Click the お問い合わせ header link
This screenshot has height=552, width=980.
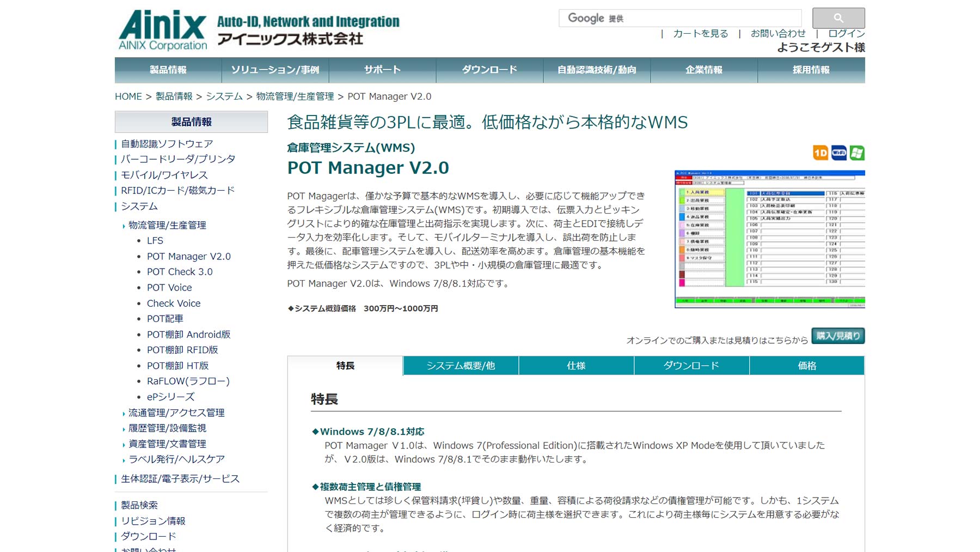coord(778,34)
